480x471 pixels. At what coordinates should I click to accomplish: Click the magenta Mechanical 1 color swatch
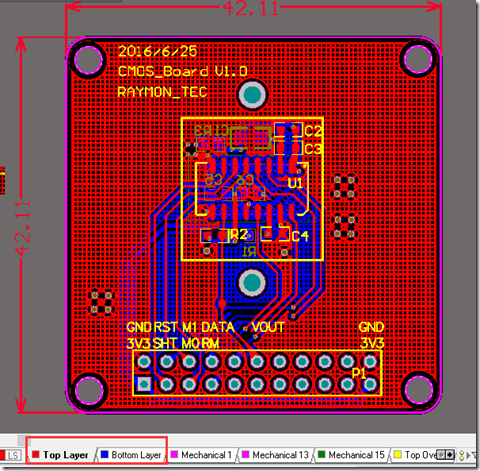[174, 455]
